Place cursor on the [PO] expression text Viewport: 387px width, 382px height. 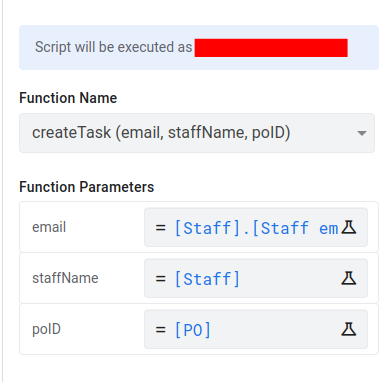(193, 330)
